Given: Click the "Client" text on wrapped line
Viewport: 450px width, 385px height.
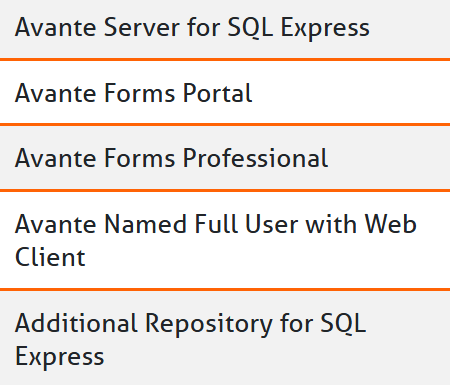Looking at the screenshot, I should 50,257.
